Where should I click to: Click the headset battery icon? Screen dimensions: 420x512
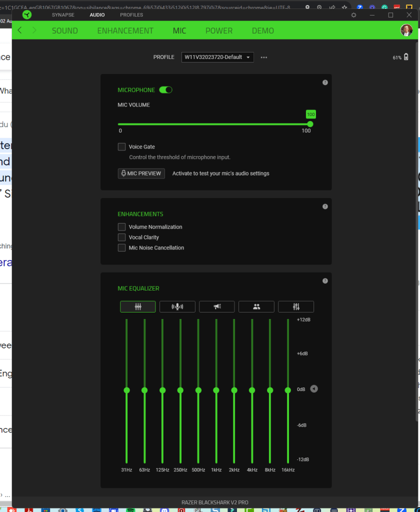406,57
